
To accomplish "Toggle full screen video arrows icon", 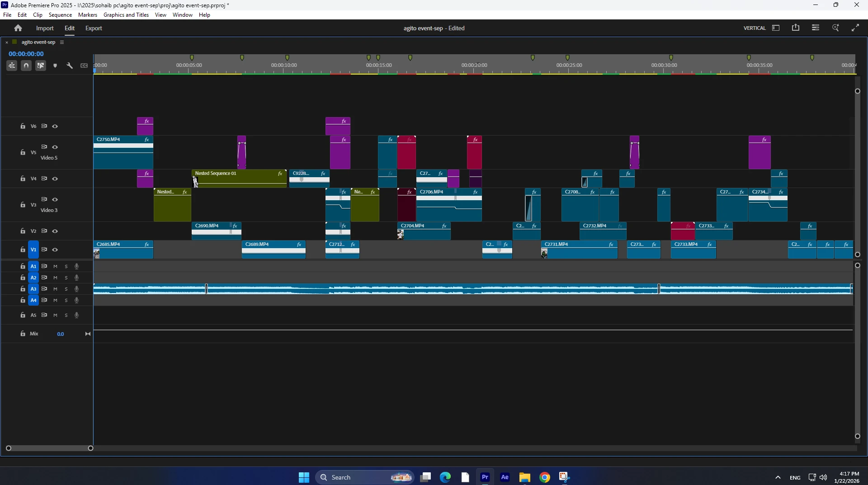I will (x=855, y=28).
